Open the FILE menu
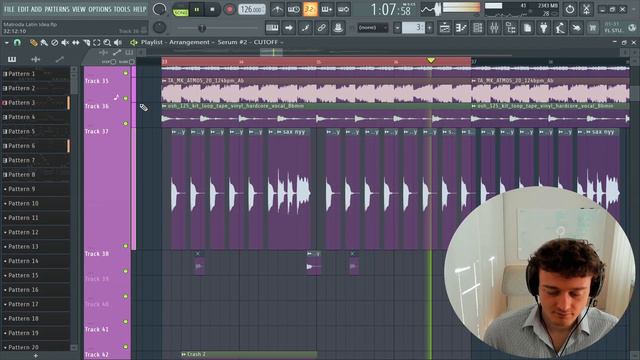 pyautogui.click(x=9, y=9)
